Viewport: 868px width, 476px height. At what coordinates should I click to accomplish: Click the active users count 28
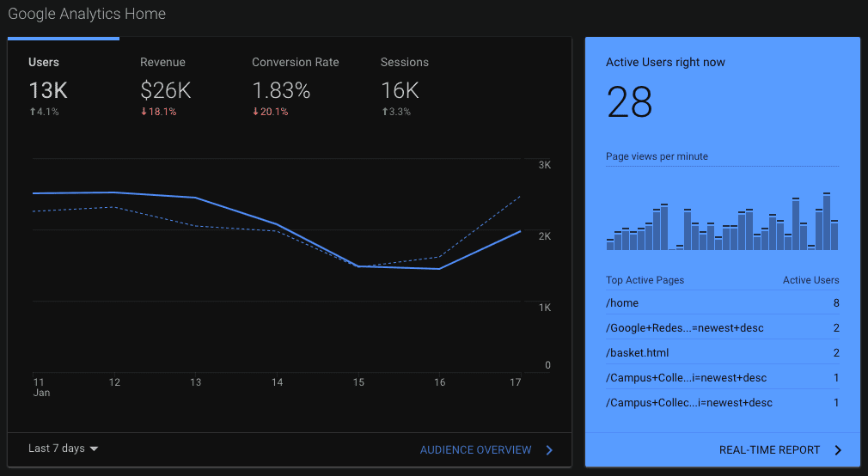pyautogui.click(x=629, y=102)
